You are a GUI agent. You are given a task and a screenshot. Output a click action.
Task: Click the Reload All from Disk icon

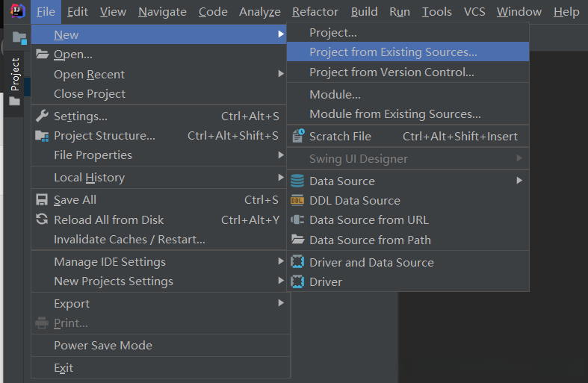point(42,219)
